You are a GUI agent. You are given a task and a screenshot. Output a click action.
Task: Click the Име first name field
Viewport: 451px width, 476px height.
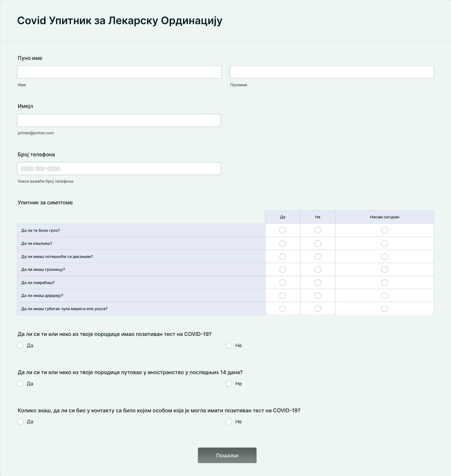coord(119,72)
